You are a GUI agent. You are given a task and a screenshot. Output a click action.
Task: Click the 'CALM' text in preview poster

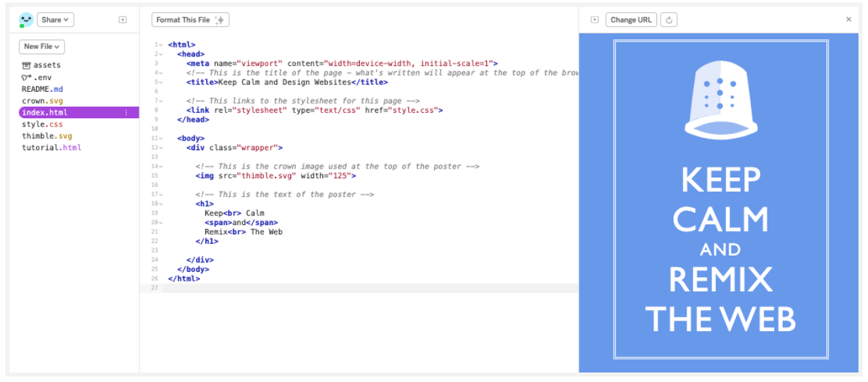[x=720, y=219]
